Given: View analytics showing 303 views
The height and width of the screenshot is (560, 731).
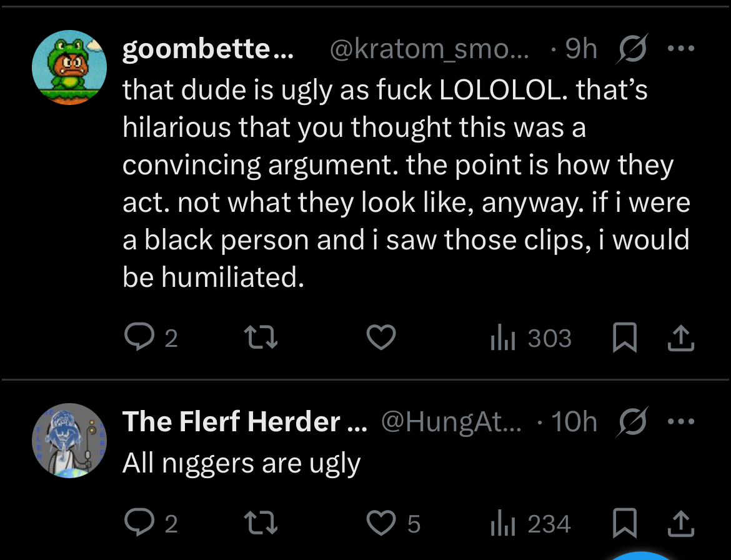Looking at the screenshot, I should click(x=531, y=338).
